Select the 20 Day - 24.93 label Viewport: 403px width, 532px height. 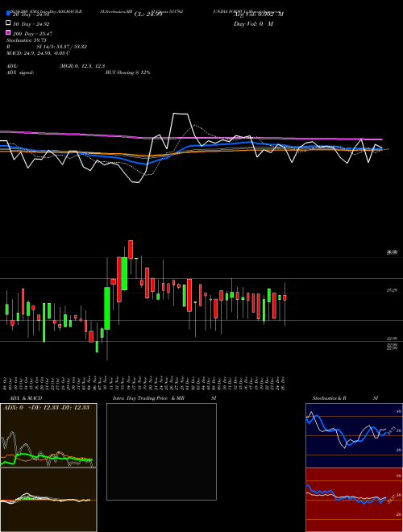(x=31, y=15)
